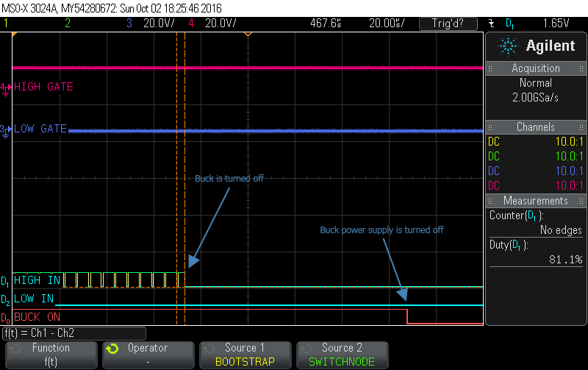Click the Agilent logo

(x=537, y=46)
